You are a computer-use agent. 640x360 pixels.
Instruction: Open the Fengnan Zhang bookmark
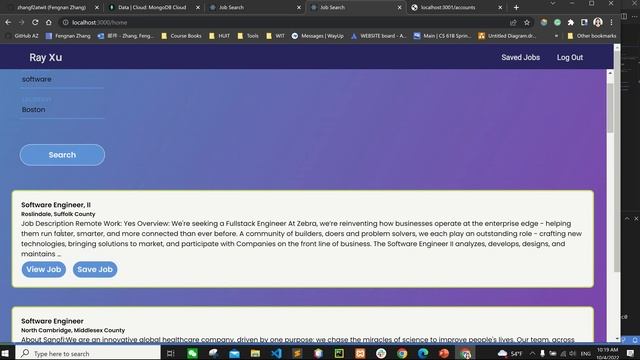(68, 36)
